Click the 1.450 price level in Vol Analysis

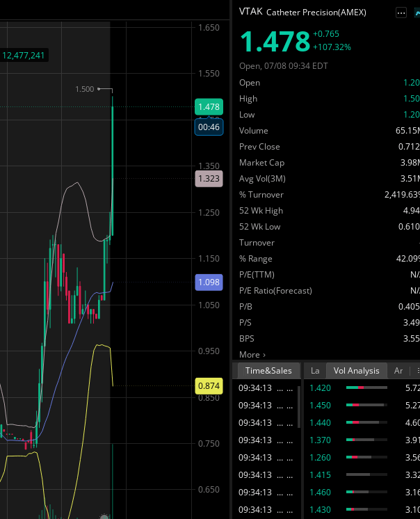tap(320, 406)
